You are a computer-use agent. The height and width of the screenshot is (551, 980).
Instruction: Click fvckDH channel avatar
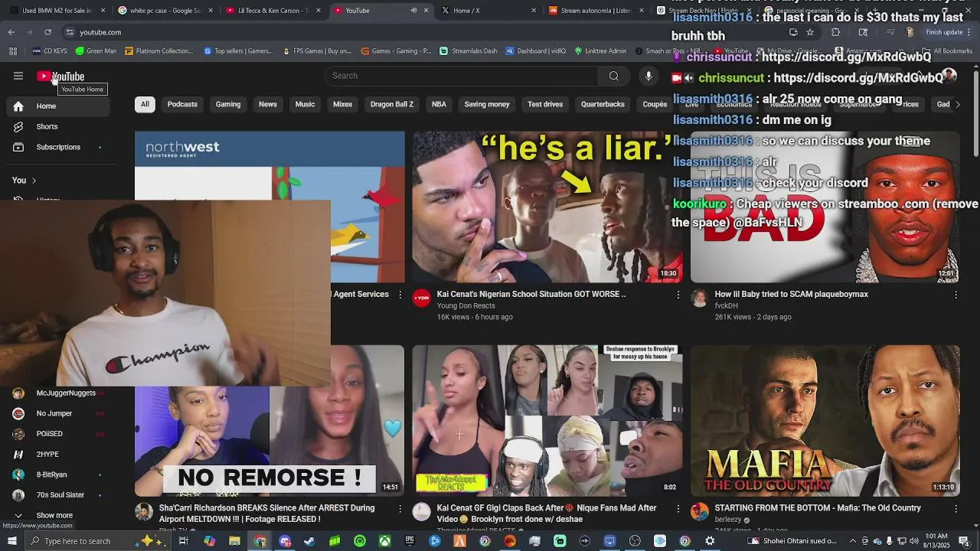700,298
